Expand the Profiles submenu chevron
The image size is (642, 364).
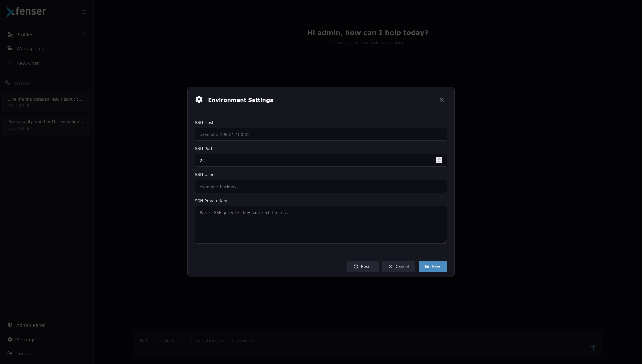click(84, 35)
